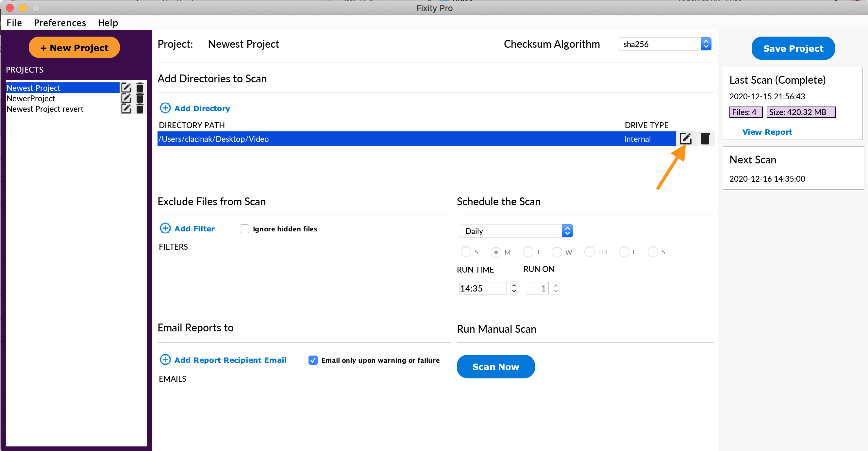Delete Newest Project via its trash icon
The height and width of the screenshot is (451, 868).
click(x=140, y=88)
